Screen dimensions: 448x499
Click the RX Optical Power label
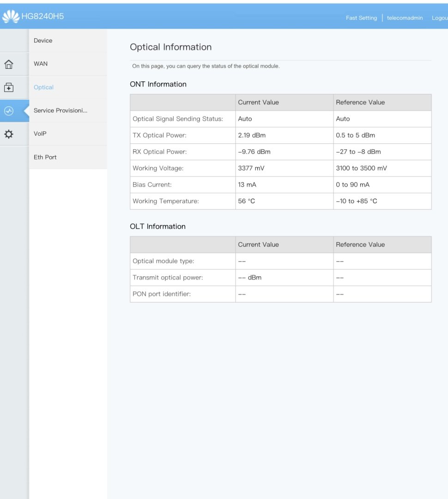(x=160, y=152)
